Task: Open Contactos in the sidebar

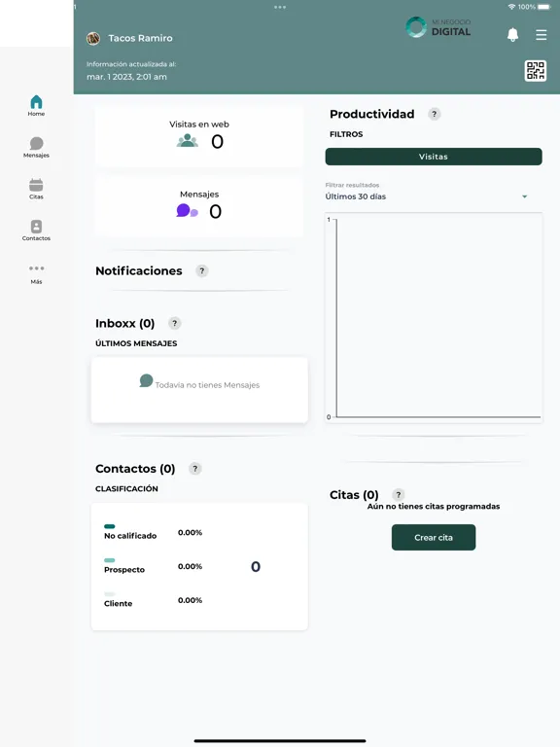Action: click(x=36, y=231)
